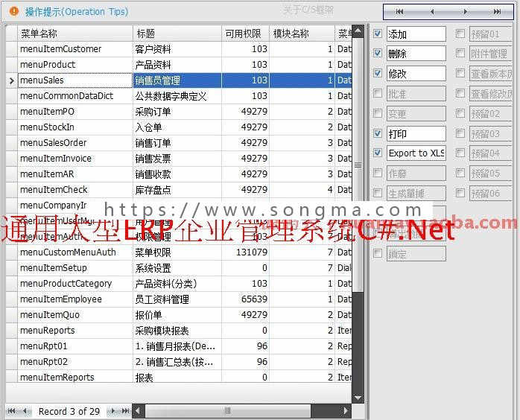Select the menuRpt02 row
Screen dimensions: 520x420
(179, 362)
